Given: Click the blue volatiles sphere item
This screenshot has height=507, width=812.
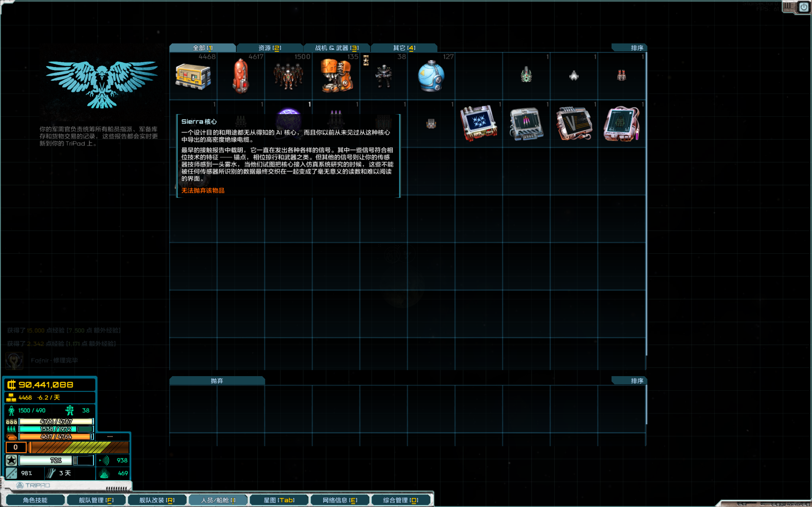Looking at the screenshot, I should pos(431,76).
